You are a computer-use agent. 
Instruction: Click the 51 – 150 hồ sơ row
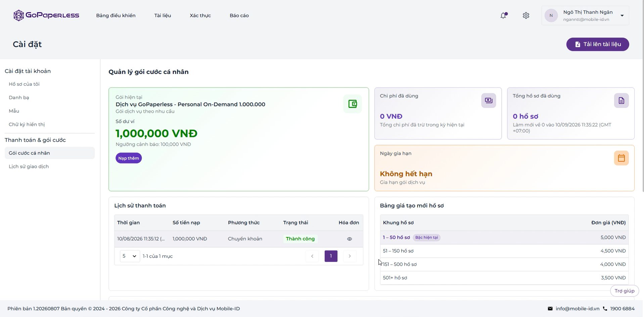pos(504,251)
